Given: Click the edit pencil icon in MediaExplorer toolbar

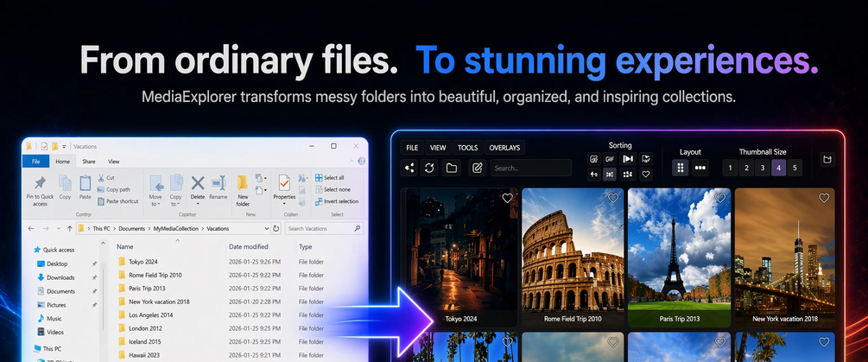Looking at the screenshot, I should coord(477,168).
